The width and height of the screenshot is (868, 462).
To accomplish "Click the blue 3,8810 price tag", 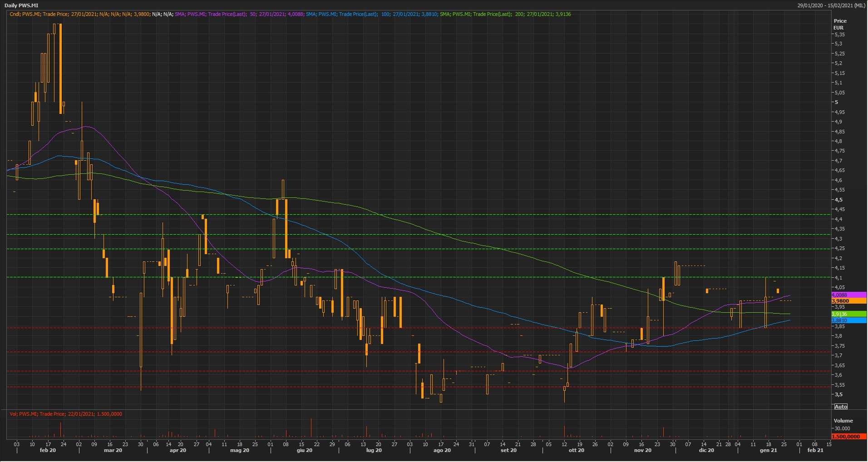I will click(x=848, y=320).
